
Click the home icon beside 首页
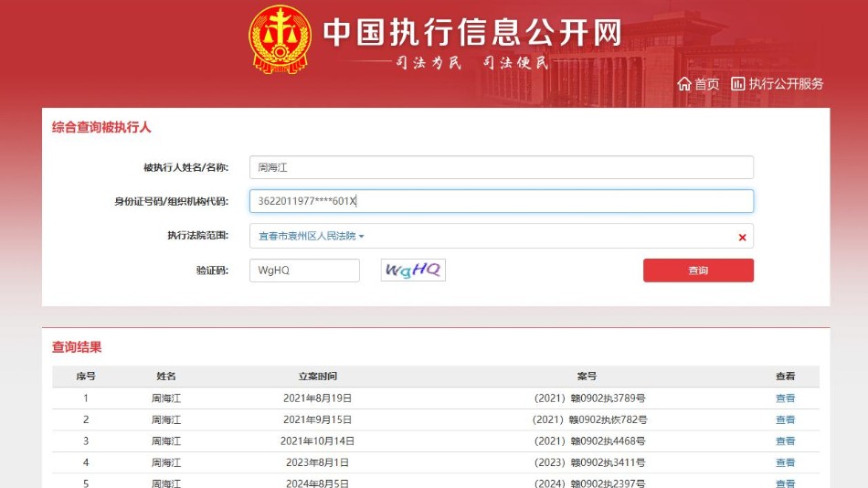pyautogui.click(x=684, y=84)
